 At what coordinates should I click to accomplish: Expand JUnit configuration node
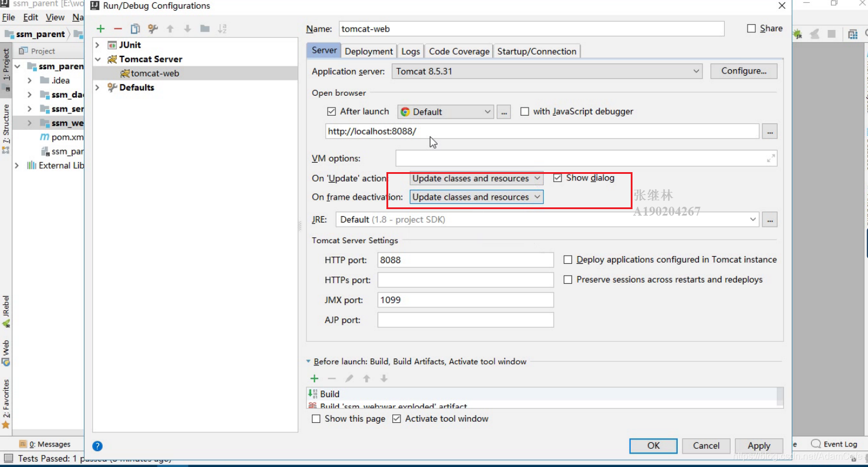[97, 45]
